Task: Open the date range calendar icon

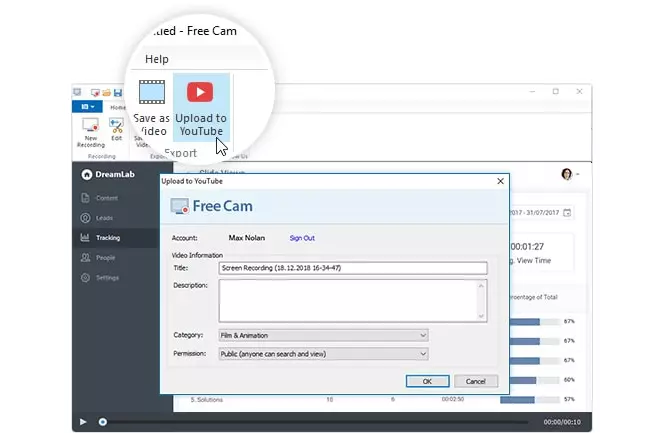Action: (x=567, y=212)
